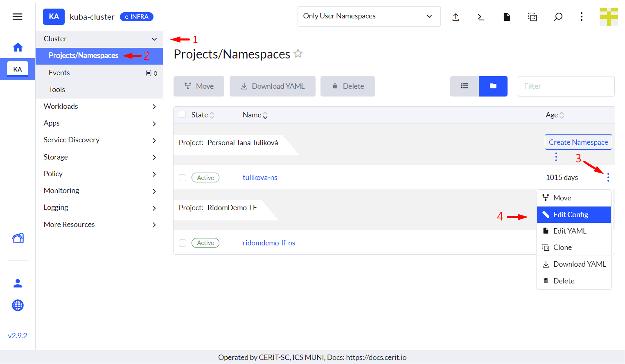
Task: Click the copy KubeConfig to clipboard icon
Action: (x=532, y=17)
